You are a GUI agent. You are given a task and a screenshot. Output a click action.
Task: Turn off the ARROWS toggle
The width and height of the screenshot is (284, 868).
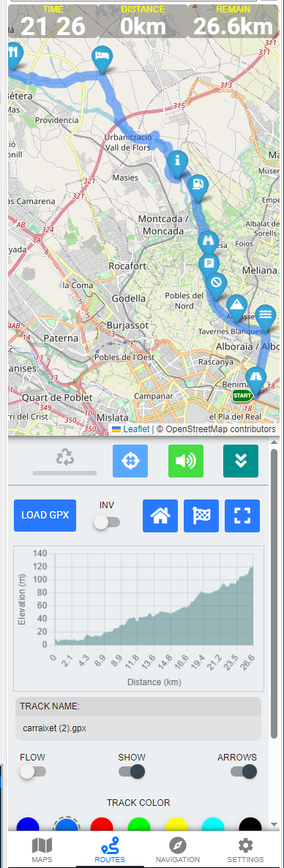(x=244, y=771)
